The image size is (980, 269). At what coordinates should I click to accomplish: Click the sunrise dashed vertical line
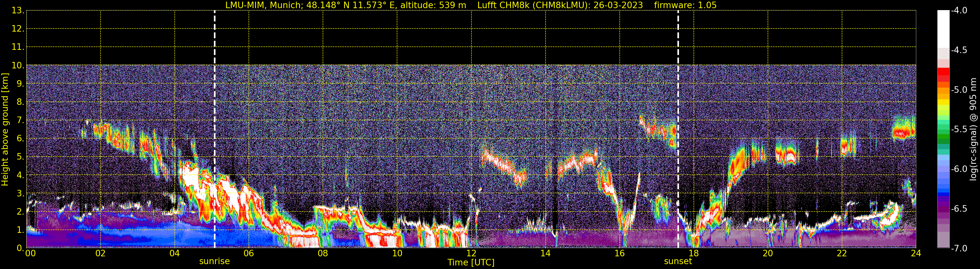[215, 114]
